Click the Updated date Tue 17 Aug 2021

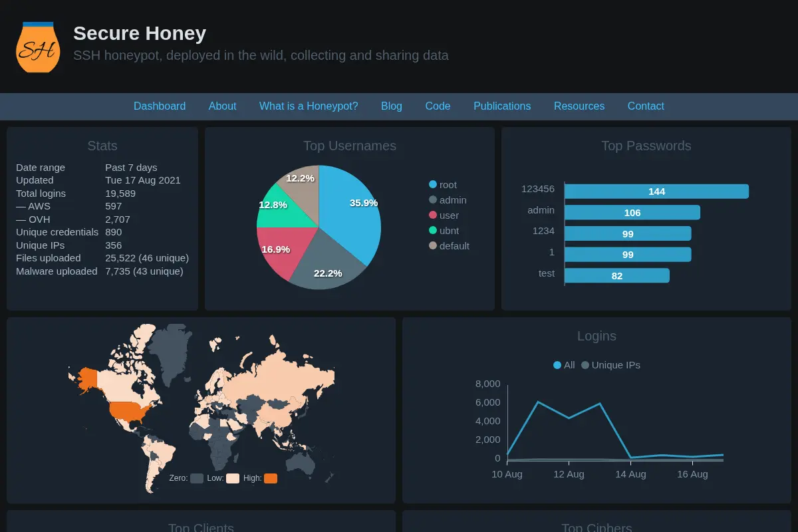(143, 180)
